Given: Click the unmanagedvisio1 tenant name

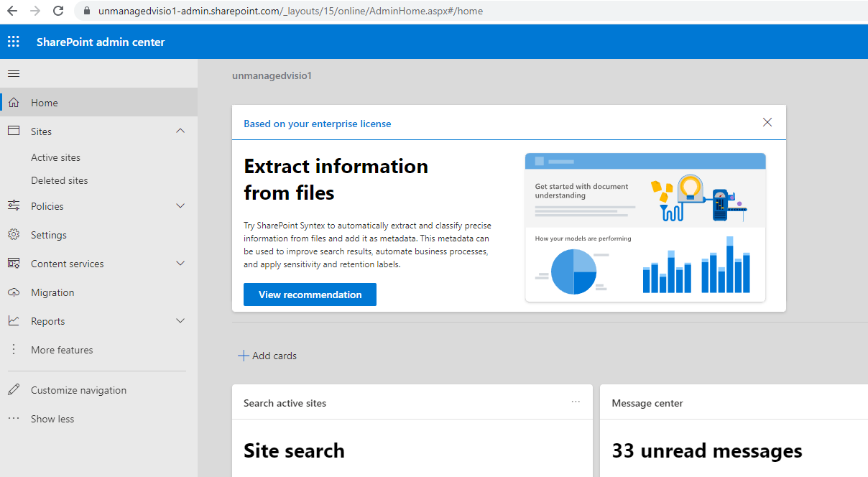Looking at the screenshot, I should [x=272, y=75].
